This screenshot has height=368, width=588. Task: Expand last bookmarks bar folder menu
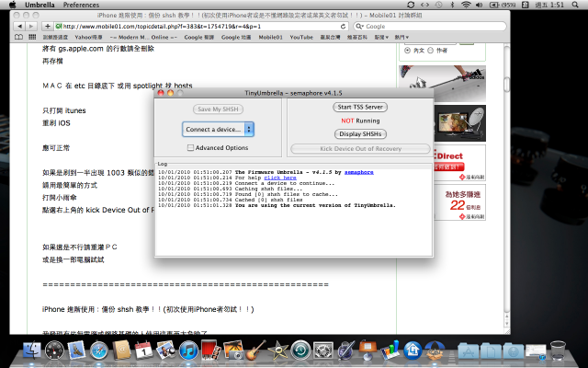401,37
